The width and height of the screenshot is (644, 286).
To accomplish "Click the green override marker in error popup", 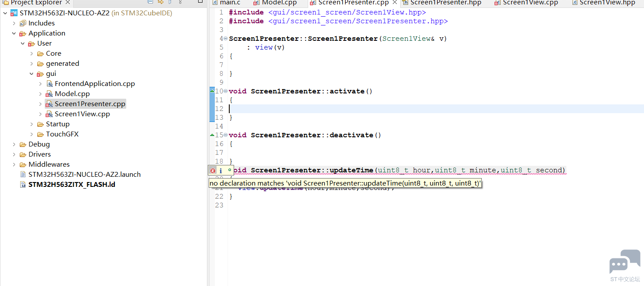I will point(230,170).
